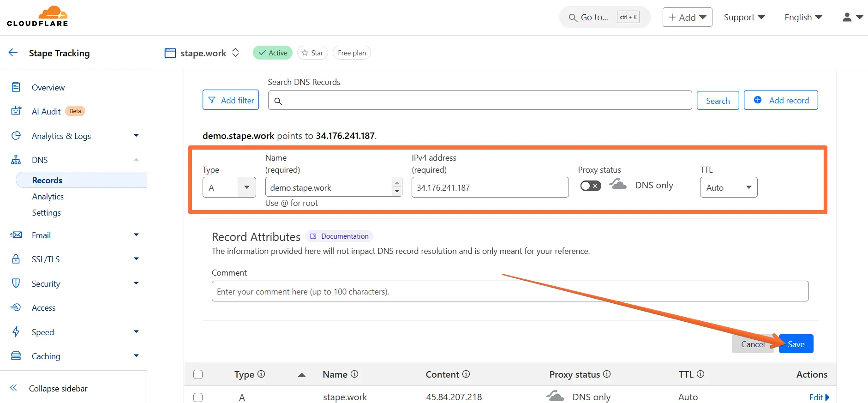868x403 pixels.
Task: Open the Overview page icon
Action: click(16, 87)
